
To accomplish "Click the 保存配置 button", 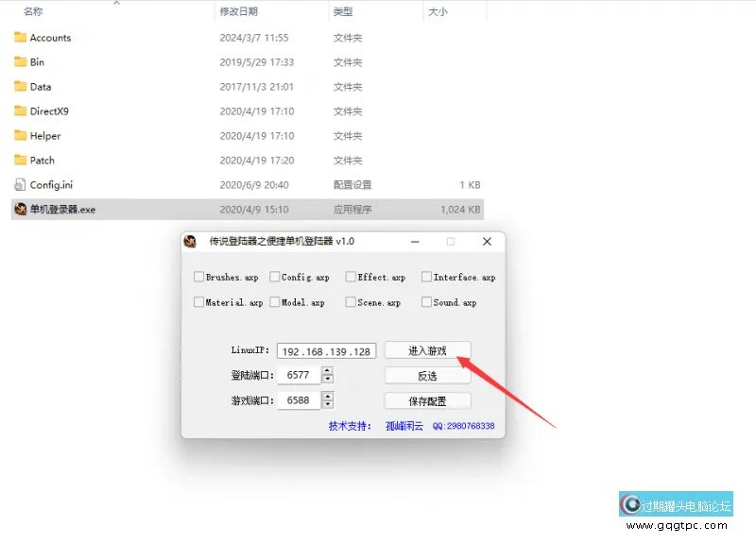I will [x=428, y=400].
